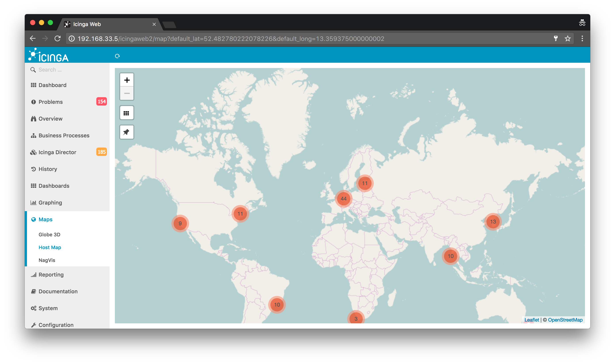Open the System menu item
615x364 pixels.
pyautogui.click(x=67, y=308)
